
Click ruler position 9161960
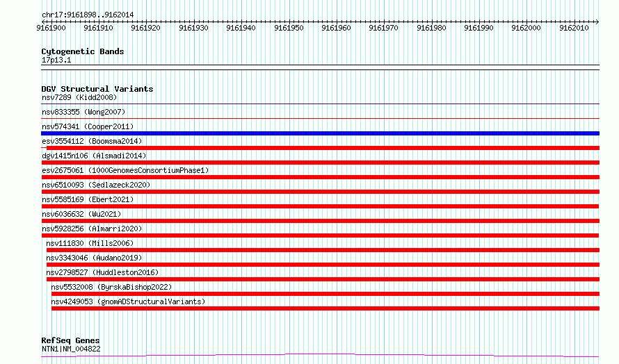point(336,28)
